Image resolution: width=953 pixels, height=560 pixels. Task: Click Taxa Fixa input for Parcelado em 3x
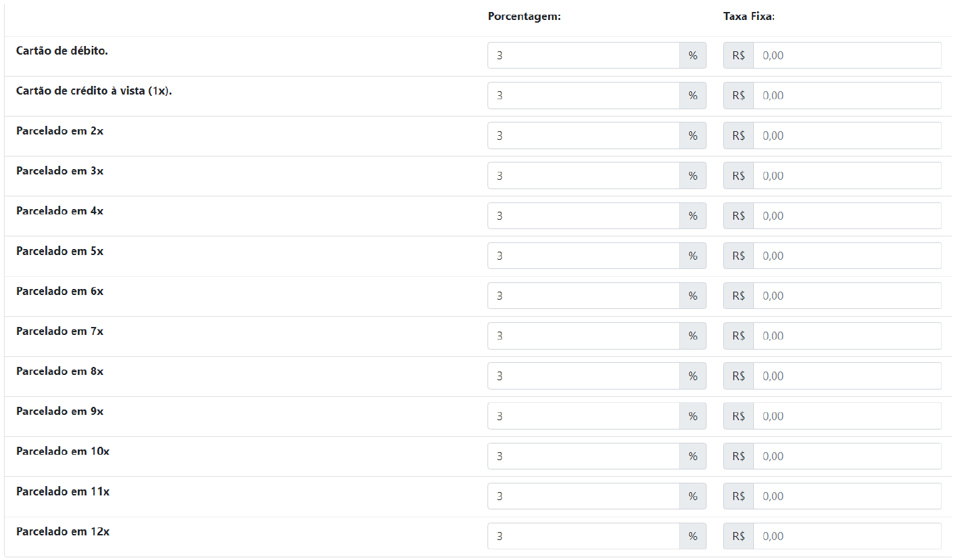(846, 176)
